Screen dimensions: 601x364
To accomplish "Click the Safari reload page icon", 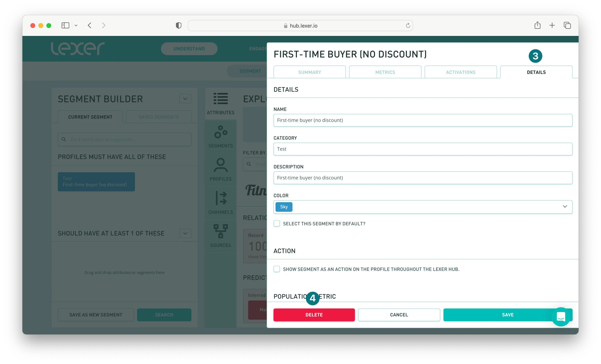I will (408, 26).
